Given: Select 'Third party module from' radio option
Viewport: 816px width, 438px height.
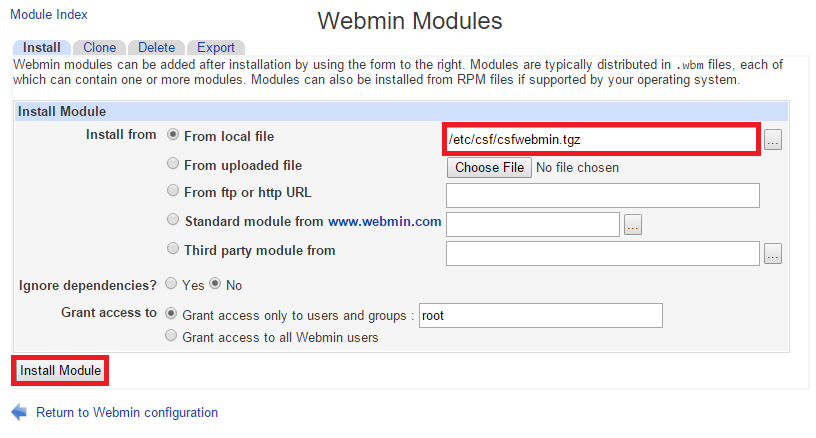Looking at the screenshot, I should coord(173,249).
